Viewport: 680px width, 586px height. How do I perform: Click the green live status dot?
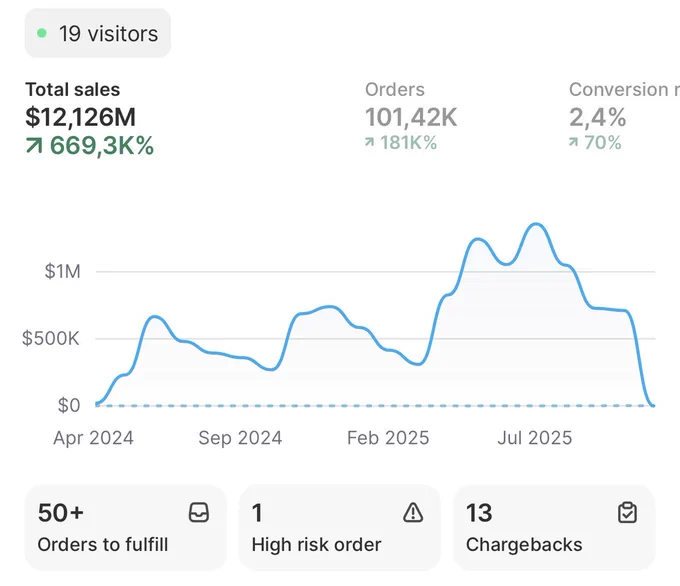42,33
